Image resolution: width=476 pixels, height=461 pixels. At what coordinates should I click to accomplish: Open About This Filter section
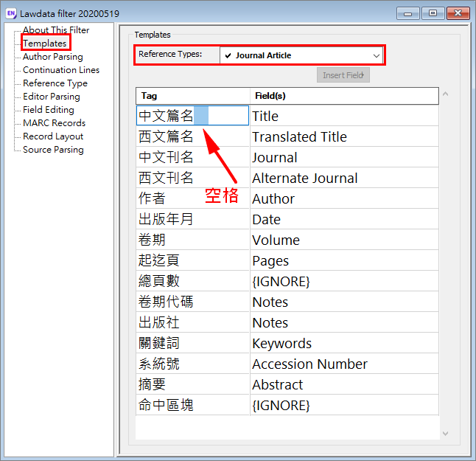point(56,30)
